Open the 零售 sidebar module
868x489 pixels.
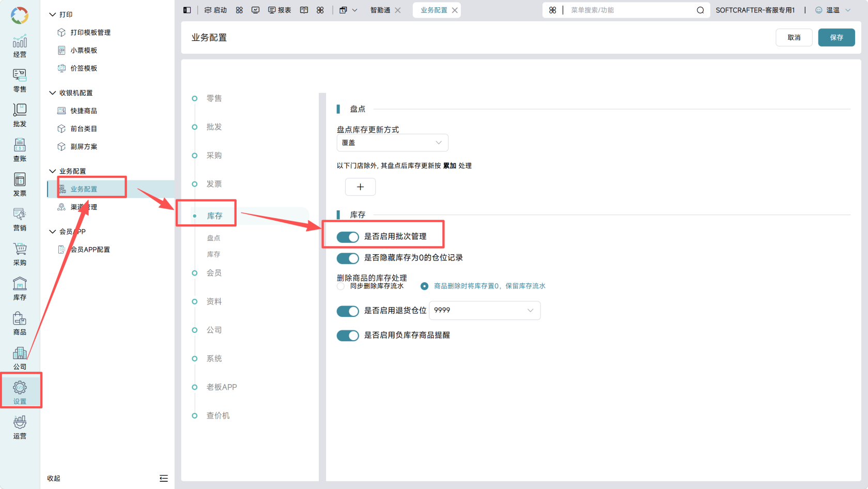[20, 80]
